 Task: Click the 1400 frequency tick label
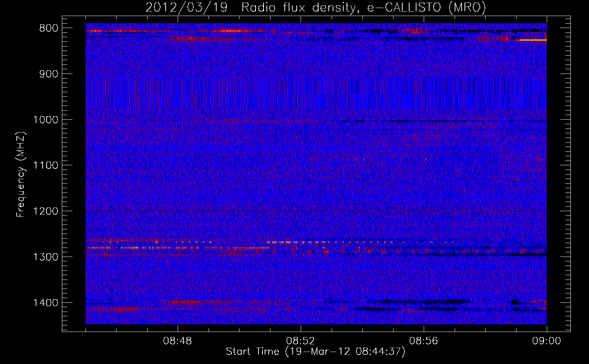[46, 303]
